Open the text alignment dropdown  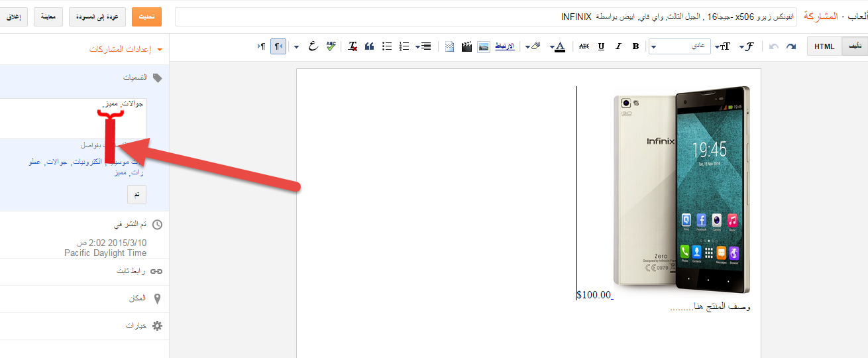point(423,46)
